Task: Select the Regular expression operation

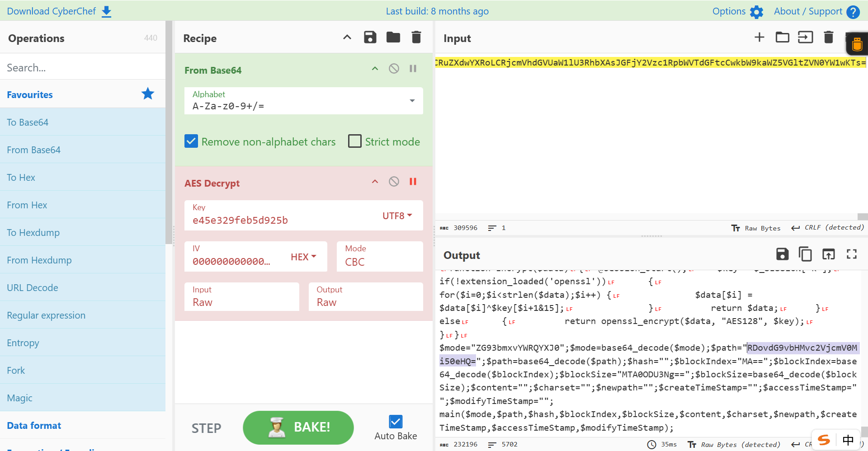Action: tap(83, 315)
